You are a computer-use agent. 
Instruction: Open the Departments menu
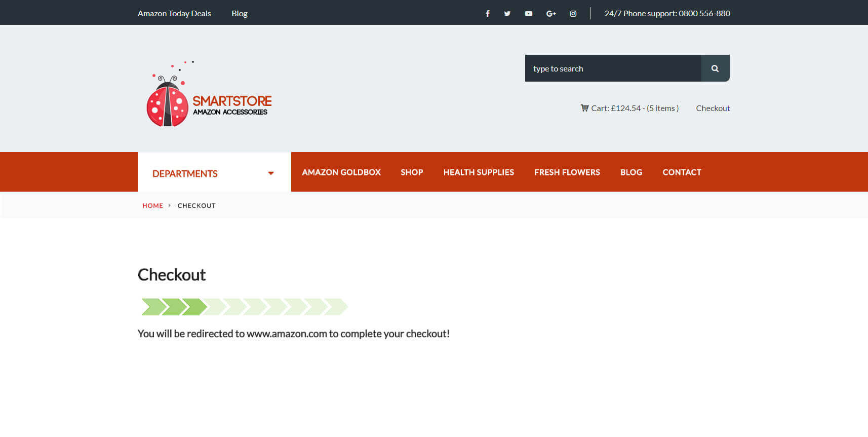tap(214, 172)
